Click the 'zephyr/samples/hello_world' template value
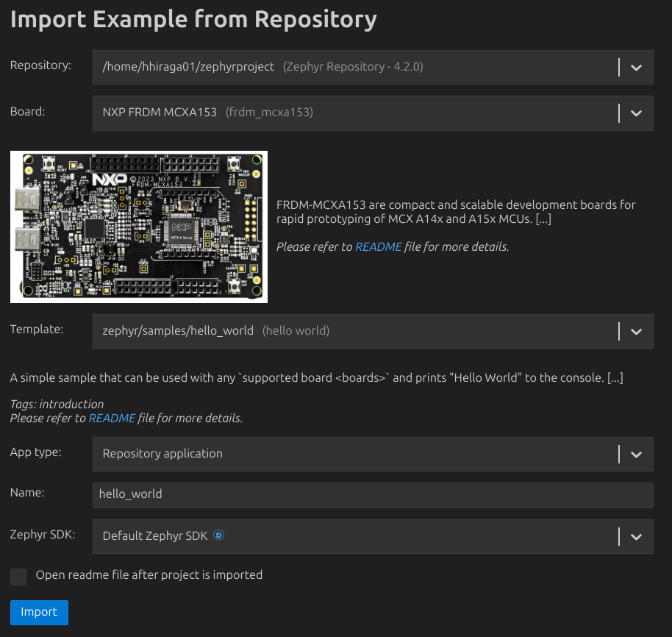The image size is (672, 637). (x=178, y=331)
